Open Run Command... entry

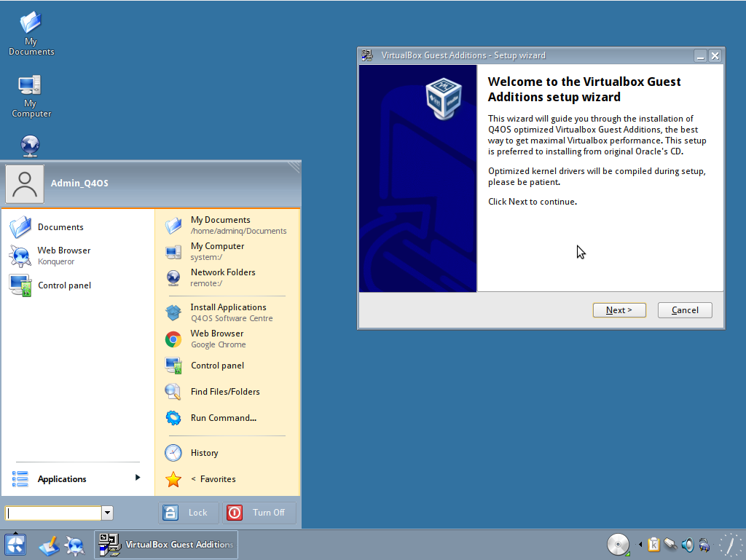pyautogui.click(x=227, y=418)
